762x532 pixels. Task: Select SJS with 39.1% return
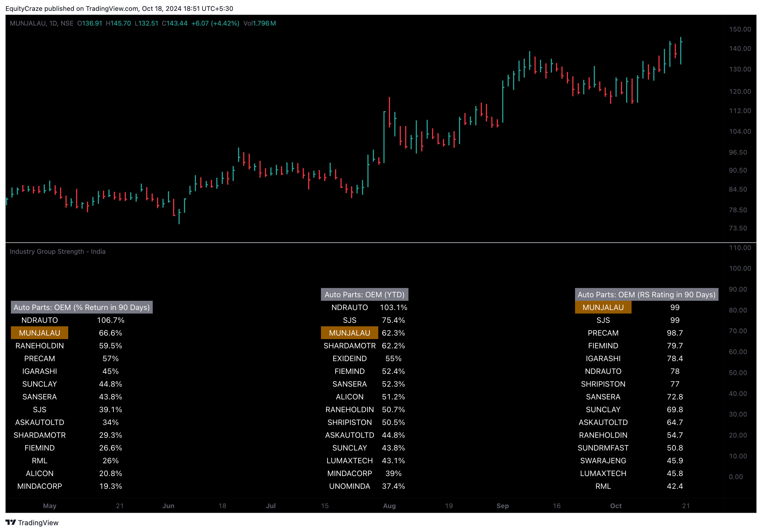pyautogui.click(x=39, y=409)
